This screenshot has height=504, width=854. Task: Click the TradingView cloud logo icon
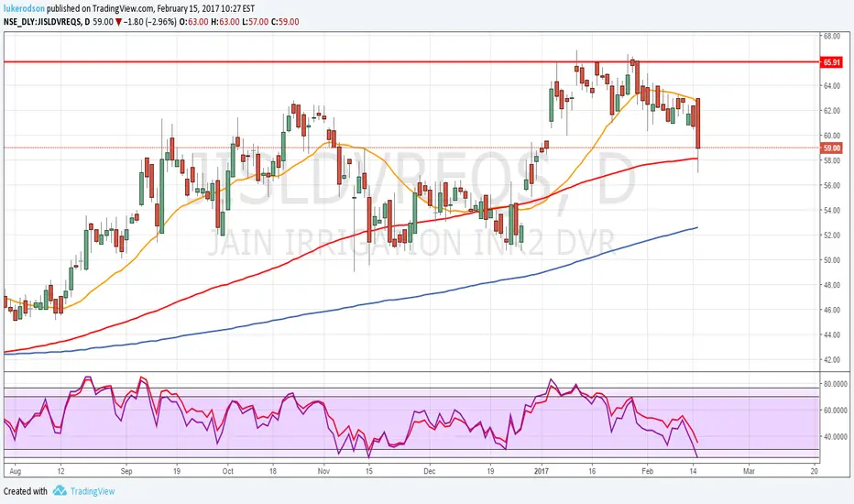click(x=60, y=491)
